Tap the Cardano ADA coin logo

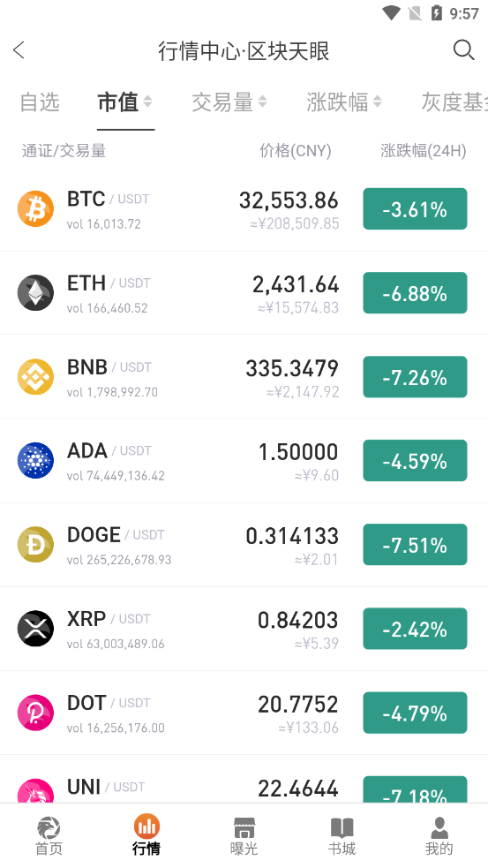[x=35, y=461]
